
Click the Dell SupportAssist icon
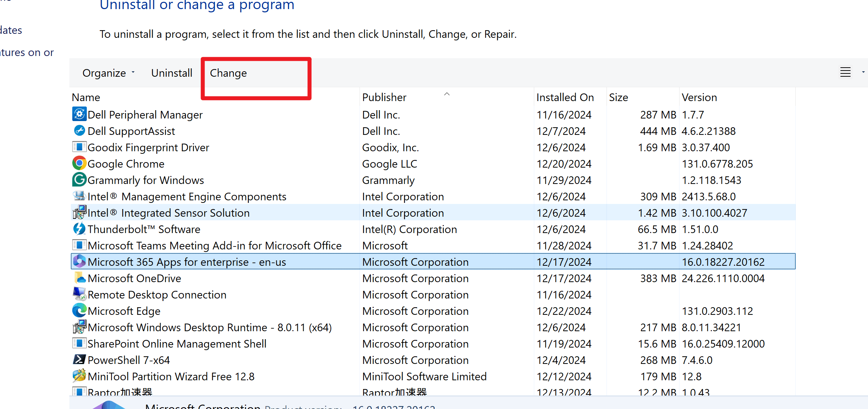[x=79, y=131]
